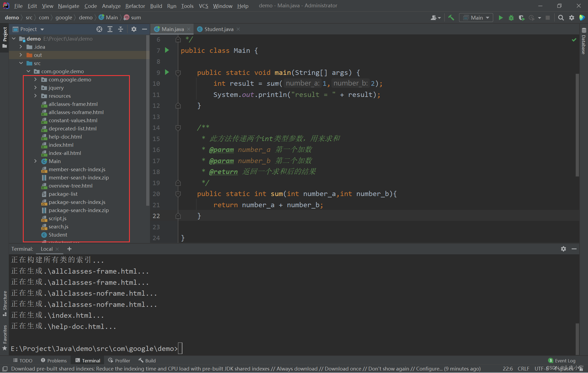
Task: Click the terminal command prompt input
Action: (x=180, y=348)
